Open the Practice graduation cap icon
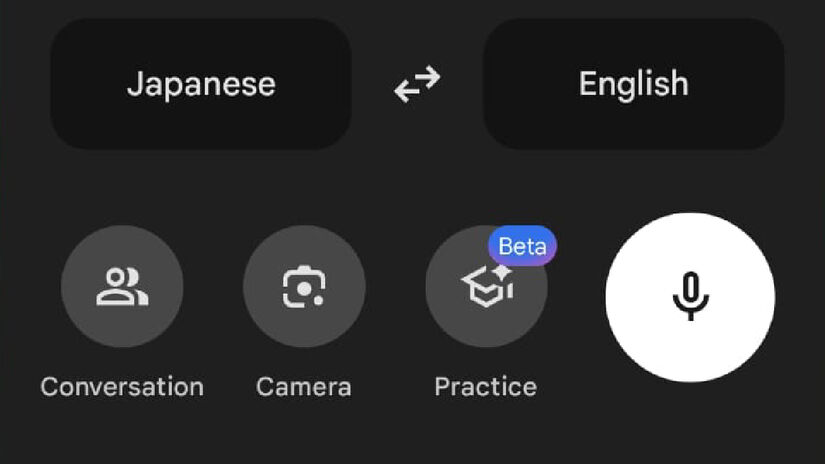The width and height of the screenshot is (825, 464). point(487,287)
